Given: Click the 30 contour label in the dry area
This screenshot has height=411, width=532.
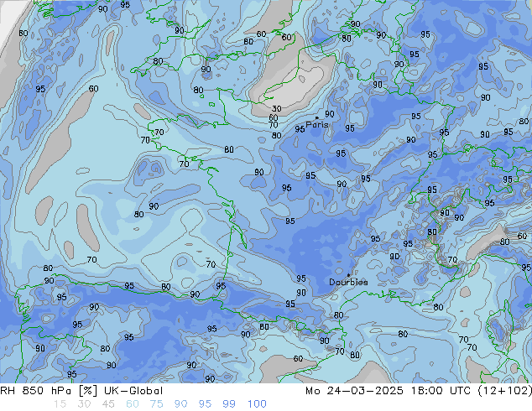Looking at the screenshot, I should [x=277, y=109].
